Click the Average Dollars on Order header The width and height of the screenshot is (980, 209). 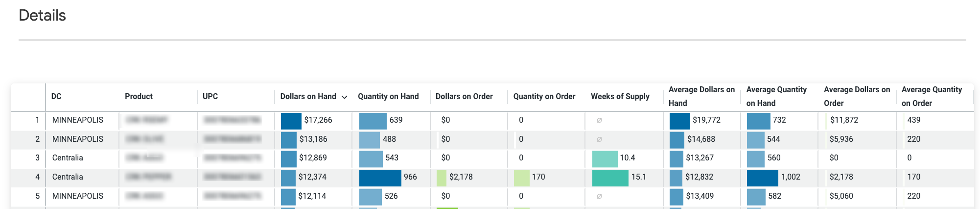tap(857, 96)
